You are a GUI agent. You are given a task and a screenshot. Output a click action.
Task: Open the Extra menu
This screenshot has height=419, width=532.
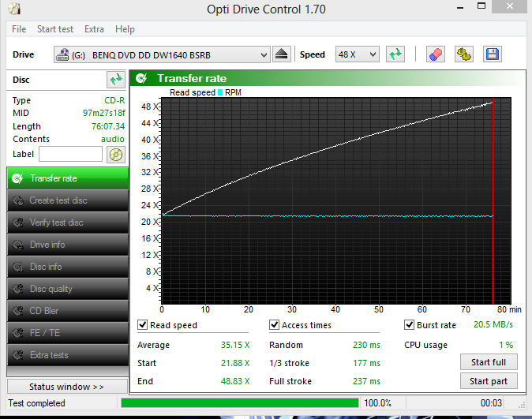[94, 29]
